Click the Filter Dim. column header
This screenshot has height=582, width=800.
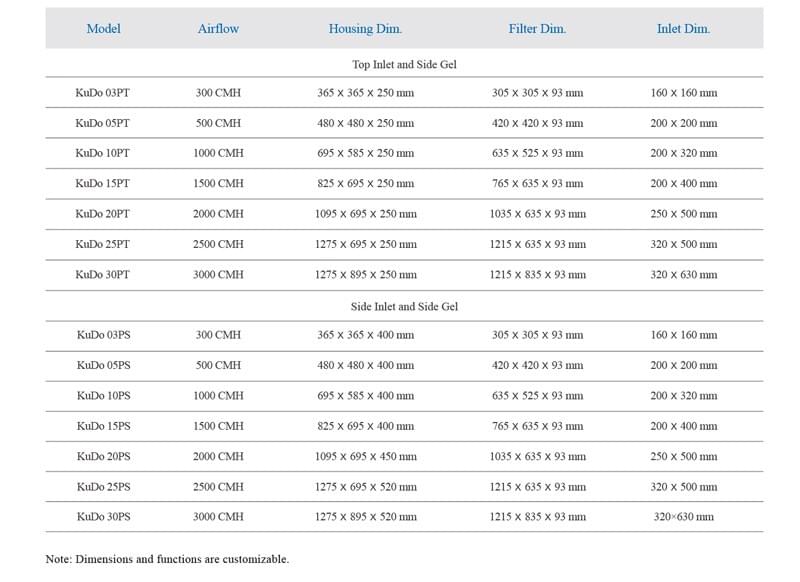point(537,29)
